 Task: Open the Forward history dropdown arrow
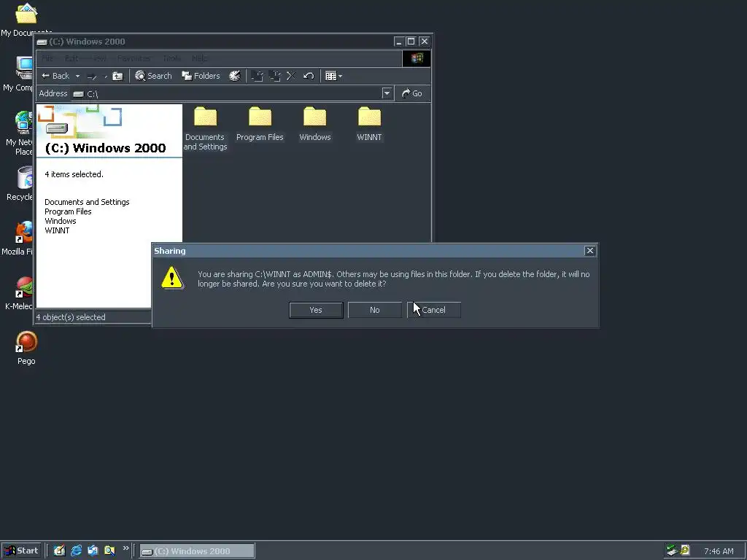(x=105, y=76)
